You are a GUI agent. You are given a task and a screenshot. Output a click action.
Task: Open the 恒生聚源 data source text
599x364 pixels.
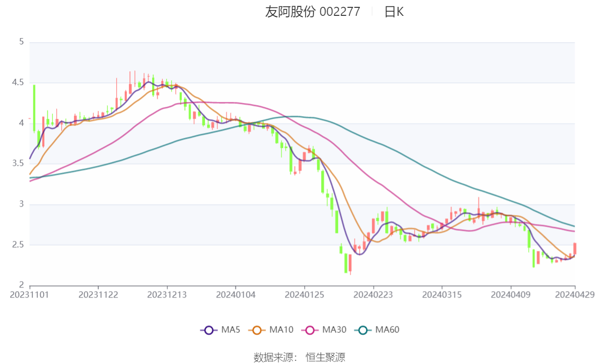pos(325,358)
